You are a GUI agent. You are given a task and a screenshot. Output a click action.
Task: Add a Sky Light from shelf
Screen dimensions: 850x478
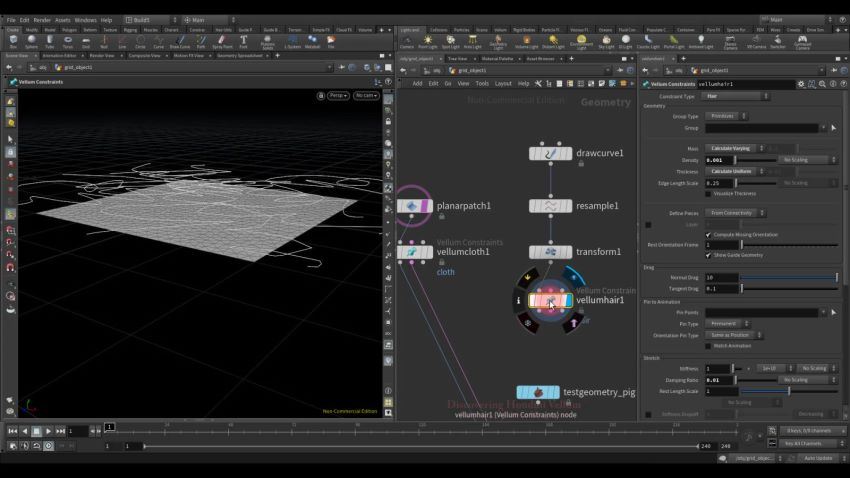(606, 42)
